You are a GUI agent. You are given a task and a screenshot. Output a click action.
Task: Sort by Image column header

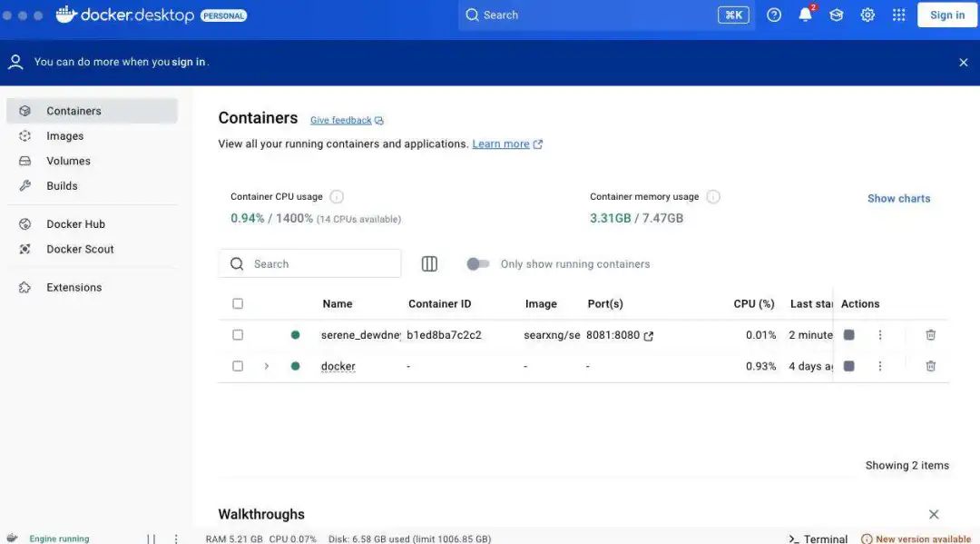tap(541, 304)
